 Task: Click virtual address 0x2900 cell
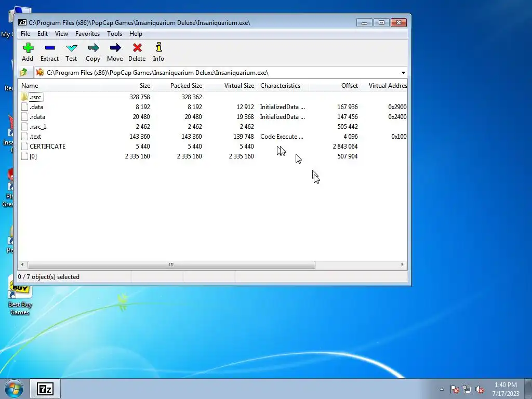pos(397,107)
